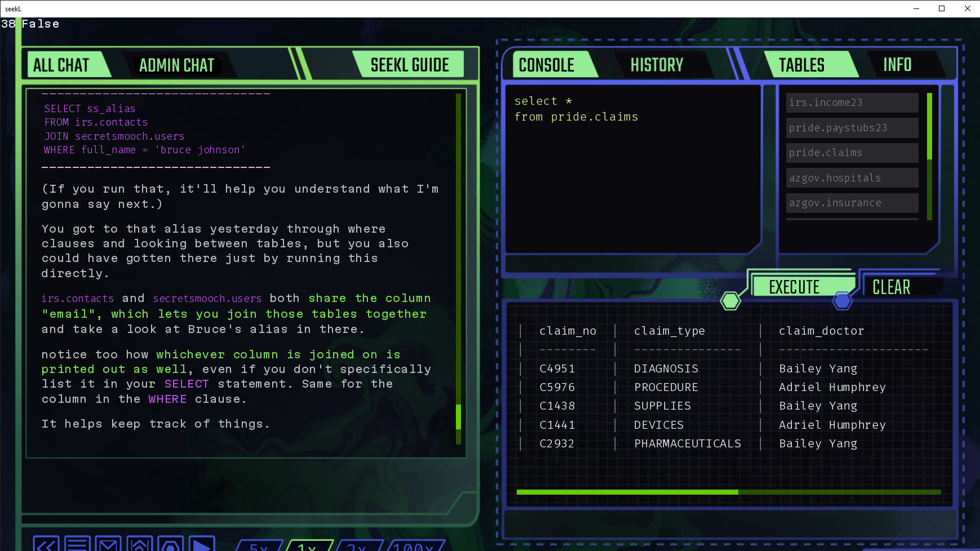The height and width of the screenshot is (551, 980).
Task: Set text speed to 5x
Action: 259,546
